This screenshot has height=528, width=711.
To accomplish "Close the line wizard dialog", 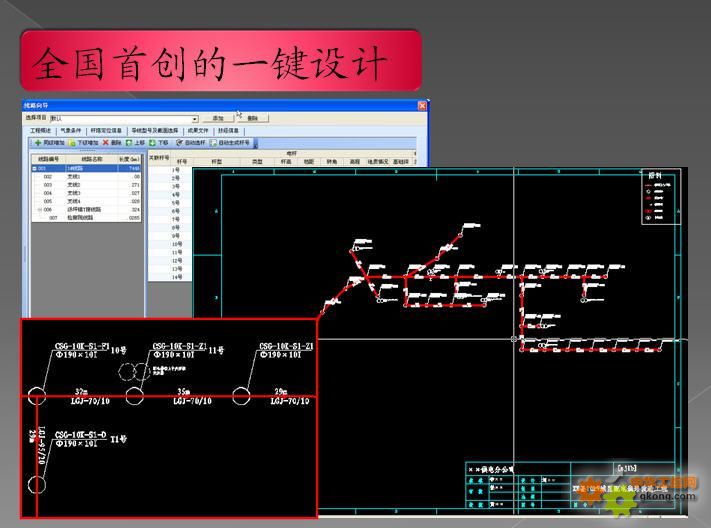I will [422, 106].
